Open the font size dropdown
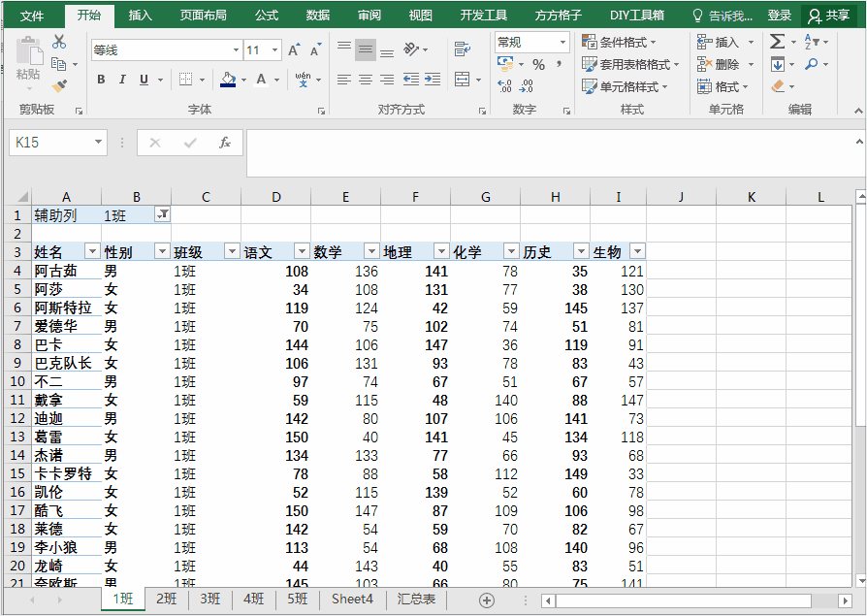 click(x=274, y=50)
